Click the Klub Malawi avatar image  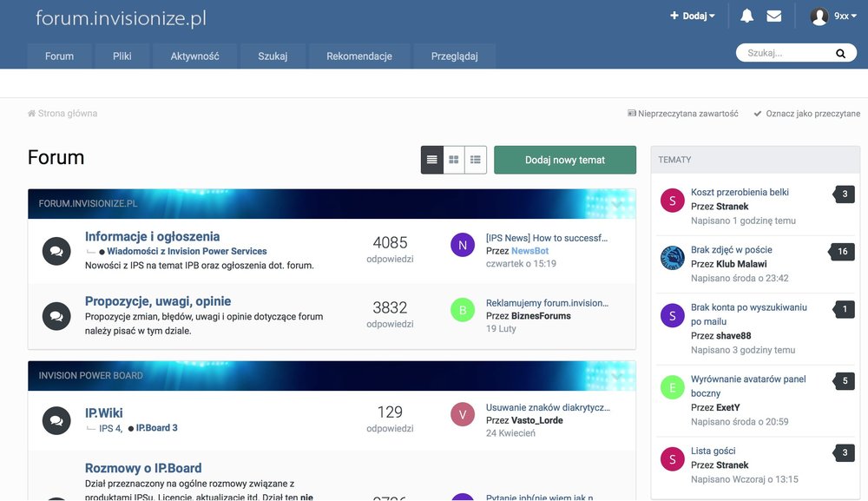(672, 258)
